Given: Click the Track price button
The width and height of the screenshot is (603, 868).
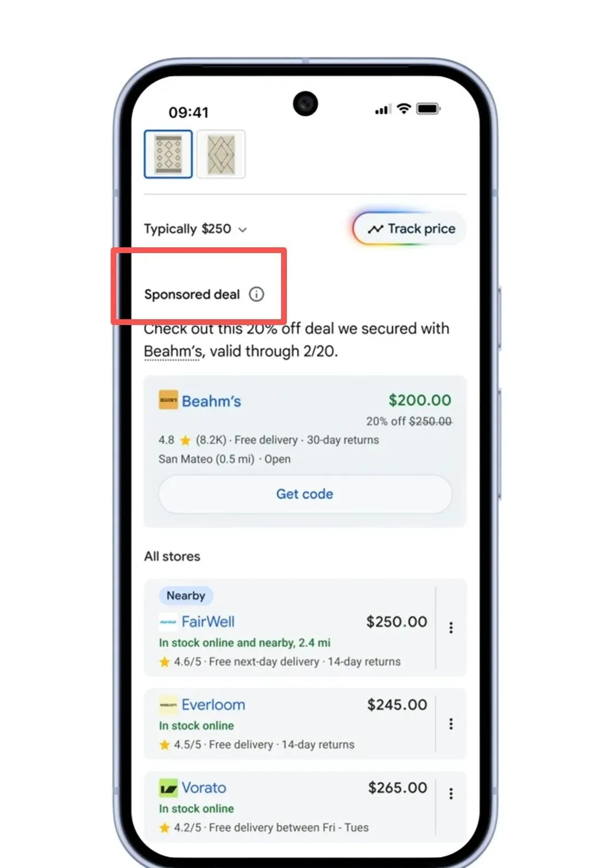Looking at the screenshot, I should [409, 229].
